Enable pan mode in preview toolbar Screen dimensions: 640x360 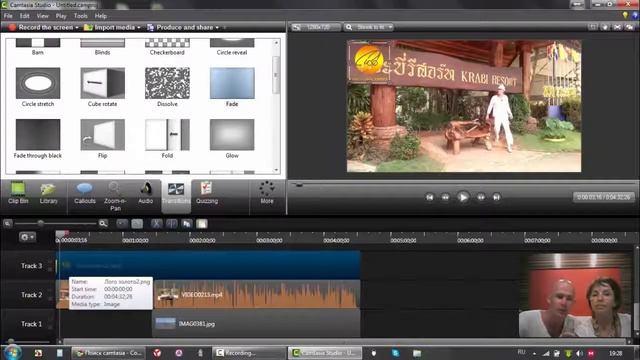click(605, 27)
